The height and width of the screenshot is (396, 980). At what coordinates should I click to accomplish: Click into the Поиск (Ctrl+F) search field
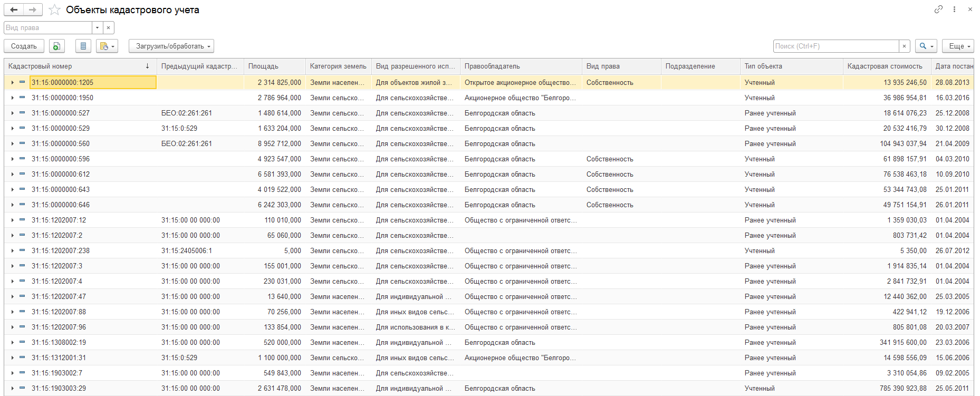coord(835,46)
